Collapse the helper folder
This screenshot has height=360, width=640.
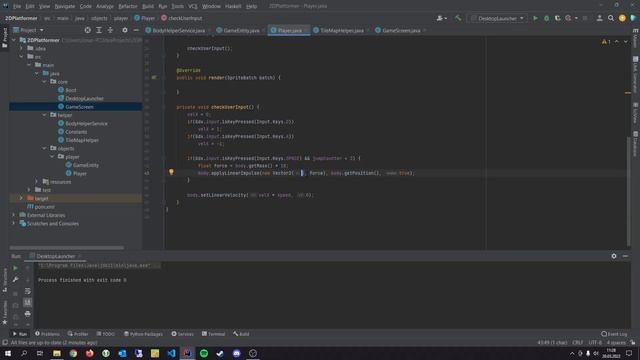tap(44, 115)
